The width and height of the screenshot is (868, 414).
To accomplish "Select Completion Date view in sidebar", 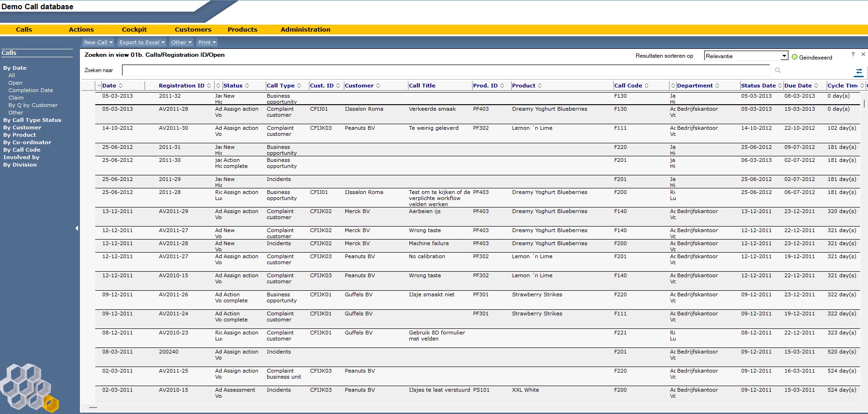I will point(31,90).
